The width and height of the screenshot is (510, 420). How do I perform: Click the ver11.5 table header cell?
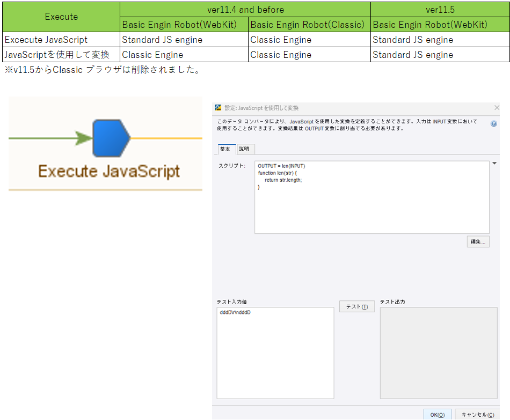(x=440, y=10)
